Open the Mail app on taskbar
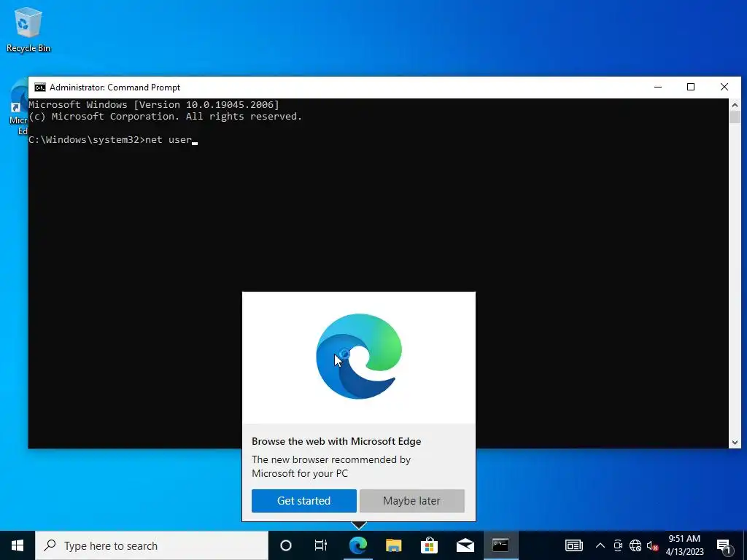 coord(465,545)
